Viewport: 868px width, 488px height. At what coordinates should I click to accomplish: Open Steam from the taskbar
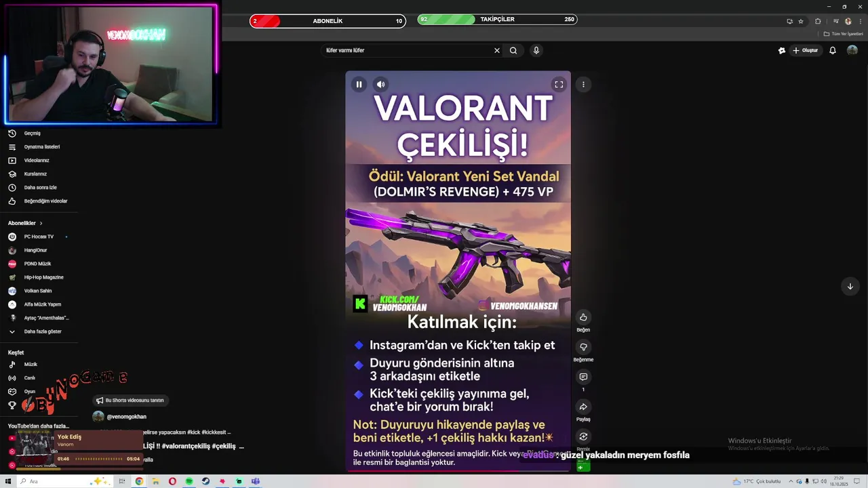pos(205,481)
